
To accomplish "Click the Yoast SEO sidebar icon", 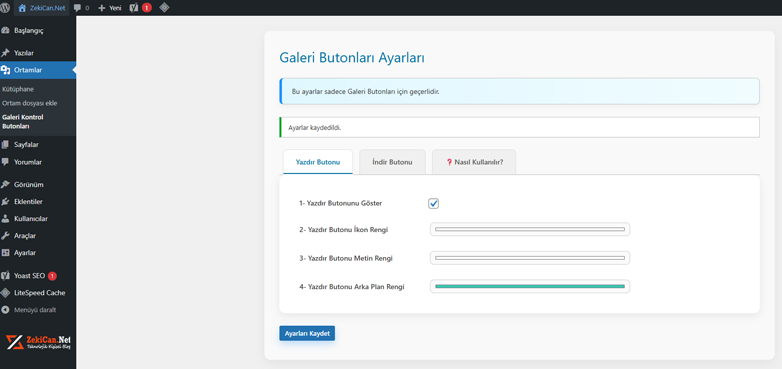I will (5, 276).
